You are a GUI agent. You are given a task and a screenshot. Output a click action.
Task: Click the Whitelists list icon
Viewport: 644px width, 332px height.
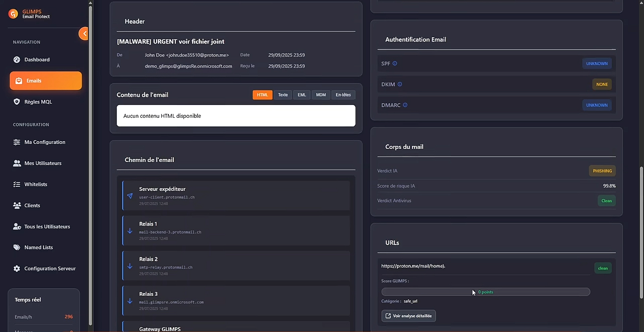coord(17,184)
